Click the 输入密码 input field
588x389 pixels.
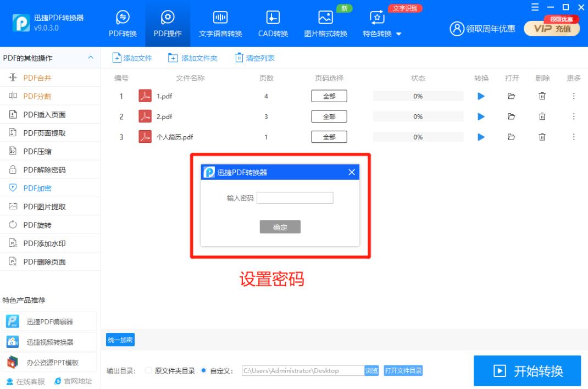point(295,198)
